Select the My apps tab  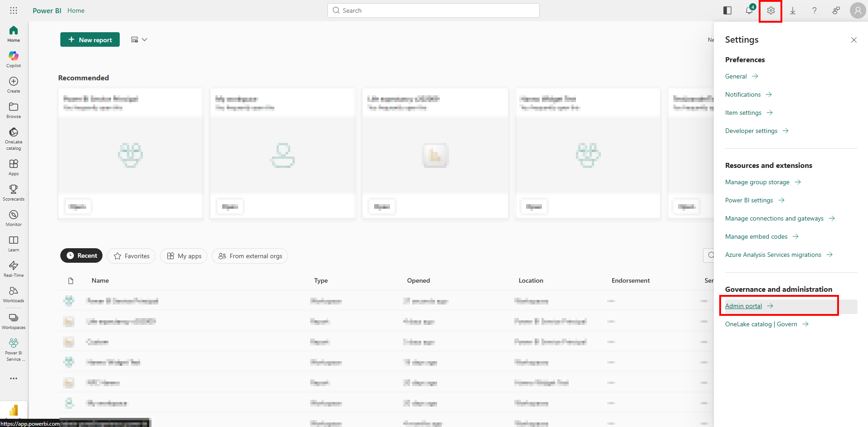coord(184,256)
